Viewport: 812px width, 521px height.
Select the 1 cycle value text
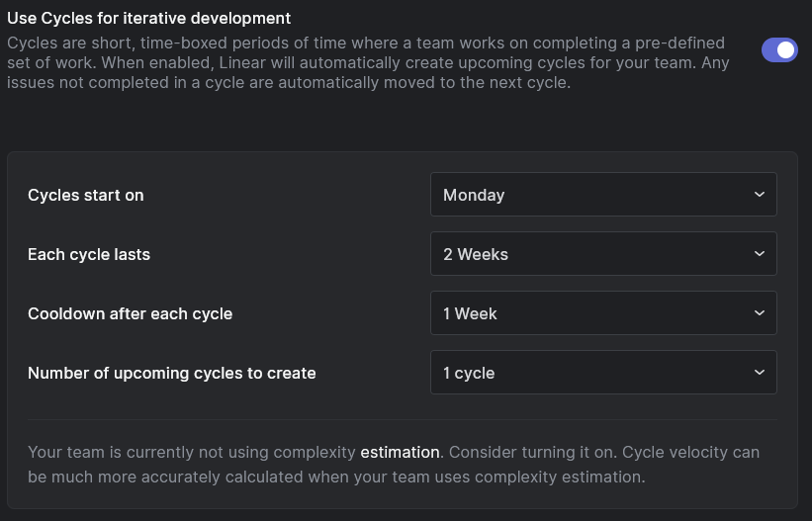(x=469, y=373)
